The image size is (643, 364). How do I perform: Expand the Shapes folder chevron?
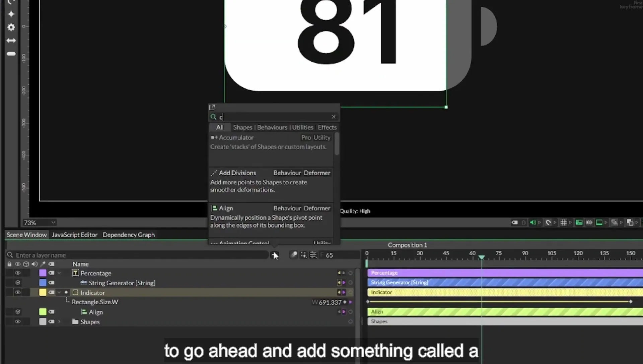tap(59, 322)
